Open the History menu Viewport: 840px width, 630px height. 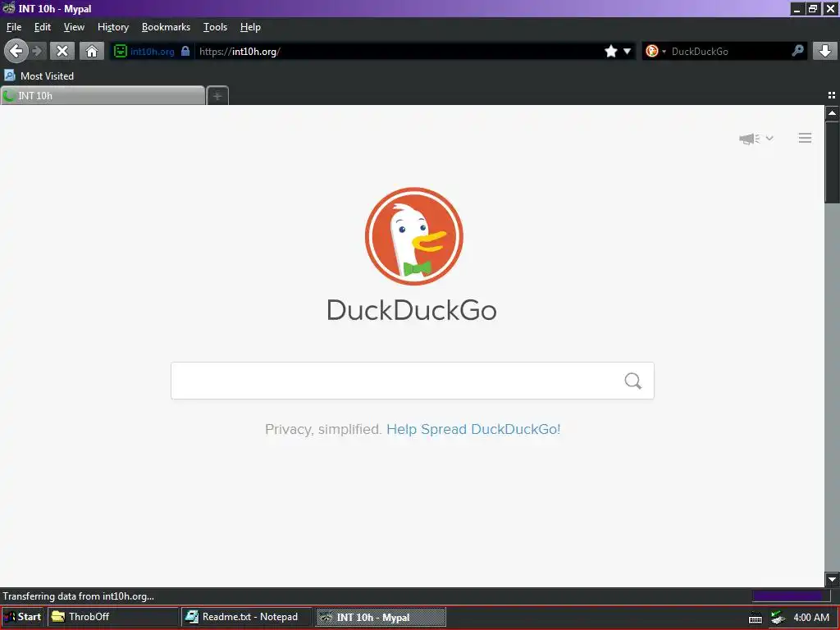coord(113,27)
